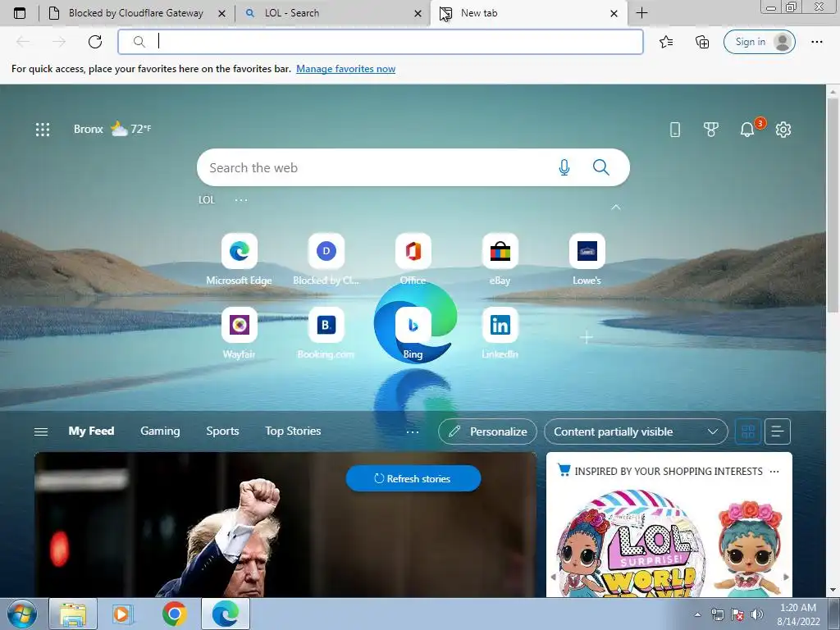Click the Bronx weather icon
The height and width of the screenshot is (630, 840).
pos(119,129)
